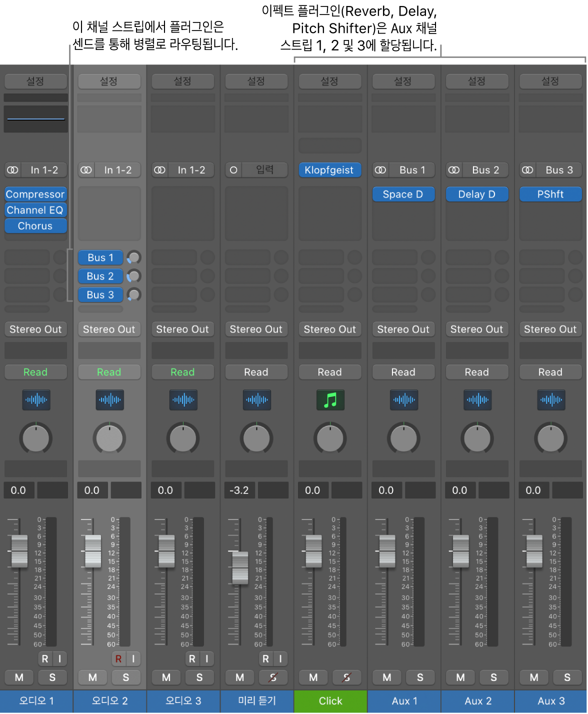The image size is (588, 714).
Task: Open the Space D reverb plug-in slot
Action: point(403,194)
